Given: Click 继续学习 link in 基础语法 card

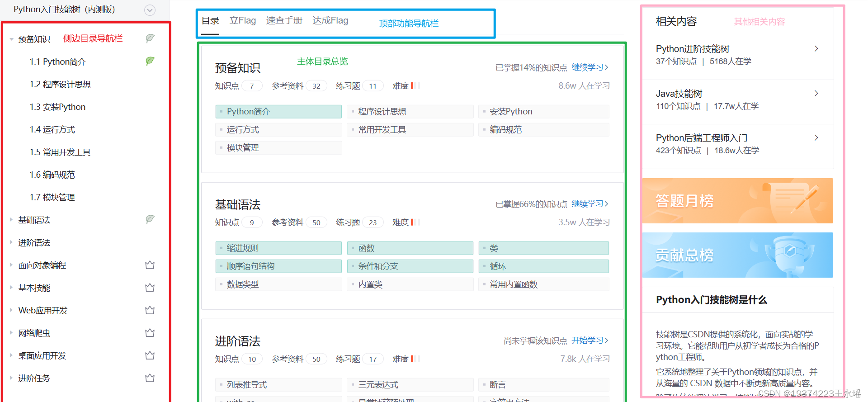Looking at the screenshot, I should coord(590,204).
